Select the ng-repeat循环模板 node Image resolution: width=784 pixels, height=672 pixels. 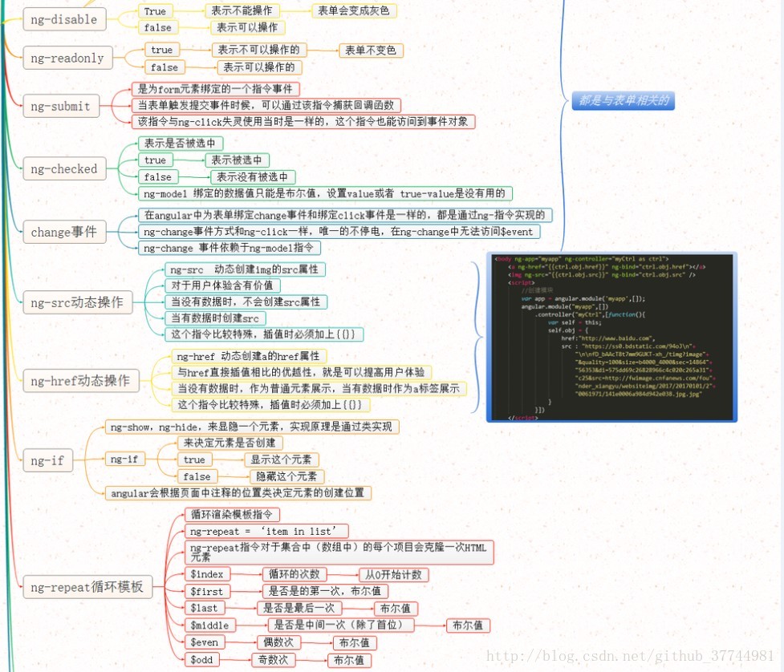point(87,586)
